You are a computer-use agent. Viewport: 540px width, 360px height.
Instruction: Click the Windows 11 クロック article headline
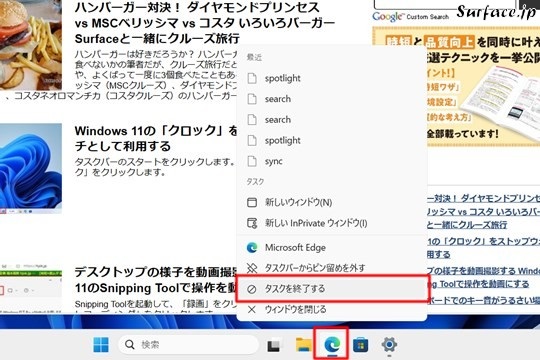[x=156, y=138]
